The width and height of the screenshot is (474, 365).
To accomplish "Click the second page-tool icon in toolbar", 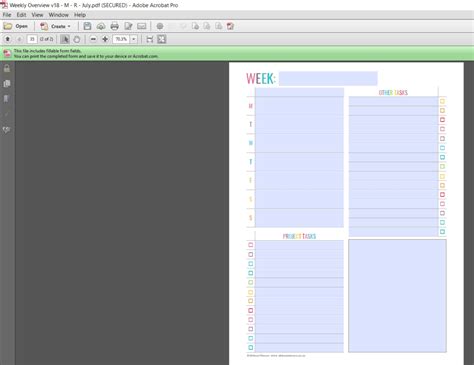I will (207, 26).
